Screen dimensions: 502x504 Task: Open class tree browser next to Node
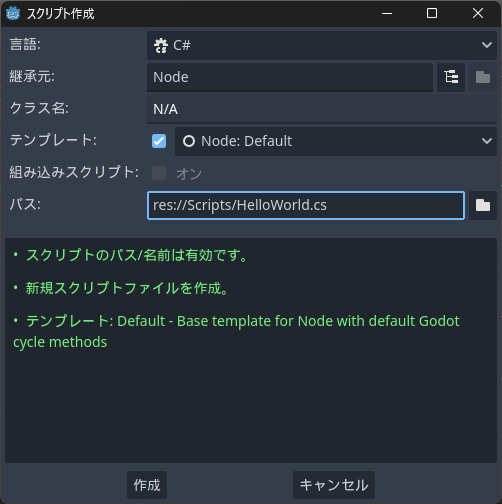pos(451,77)
